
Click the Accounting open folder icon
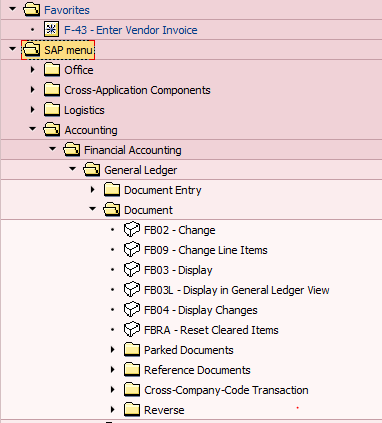click(52, 130)
